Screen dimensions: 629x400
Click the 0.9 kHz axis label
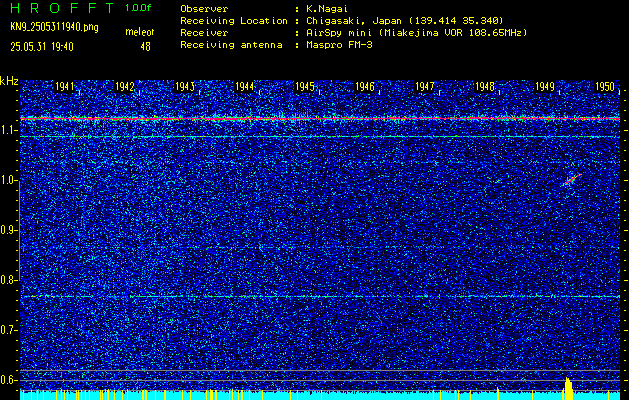point(8,230)
